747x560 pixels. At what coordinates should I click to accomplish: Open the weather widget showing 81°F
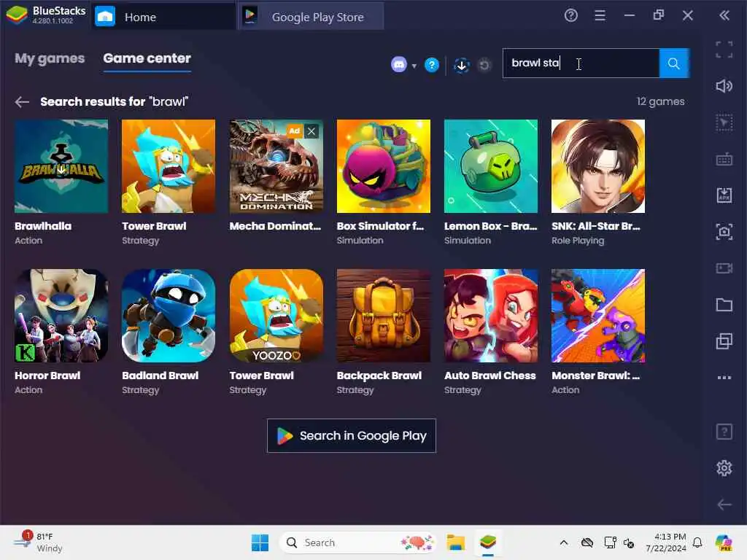tap(38, 542)
